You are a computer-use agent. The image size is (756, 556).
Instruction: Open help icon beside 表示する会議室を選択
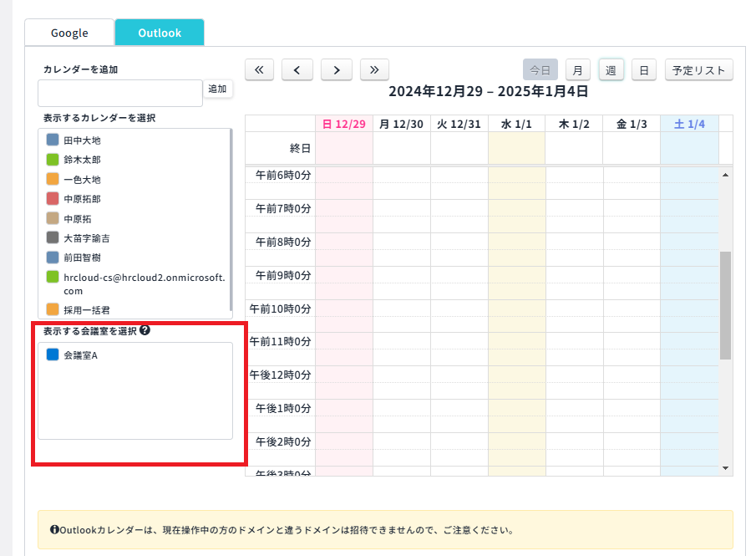pyautogui.click(x=145, y=331)
